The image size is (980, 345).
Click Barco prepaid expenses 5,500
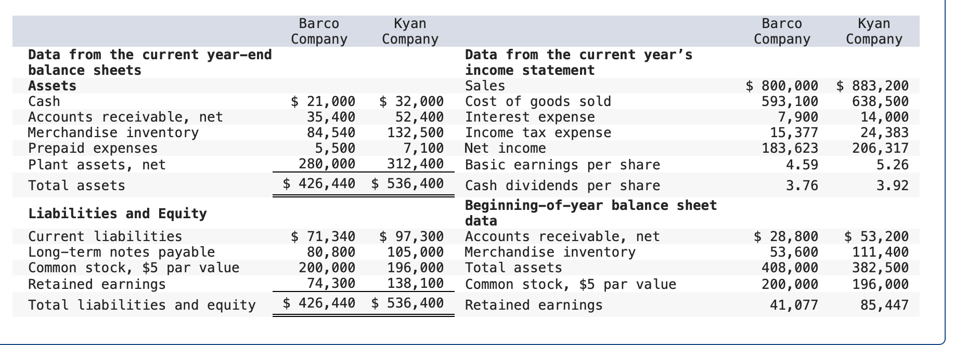point(335,148)
